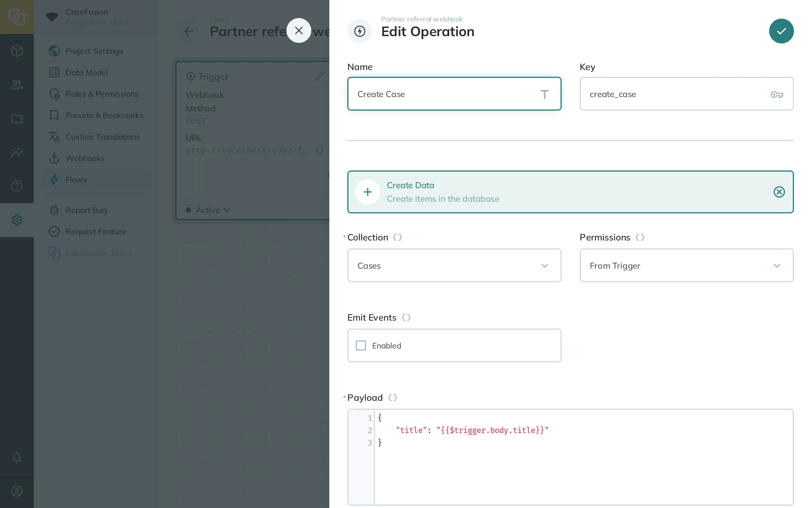Image resolution: width=812 pixels, height=508 pixels.
Task: Click the plus icon on Create Data
Action: point(368,192)
